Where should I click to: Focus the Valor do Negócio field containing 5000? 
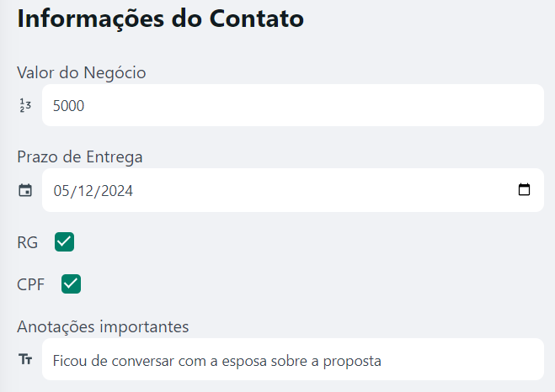tap(292, 105)
